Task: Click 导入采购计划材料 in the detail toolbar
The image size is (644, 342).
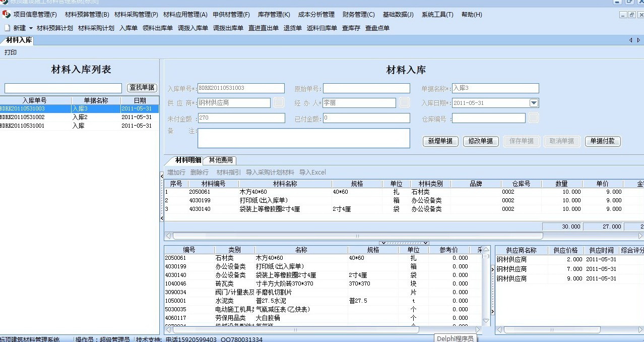Action: [270, 173]
